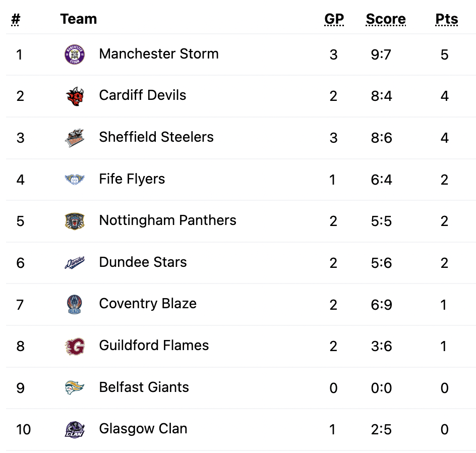476x453 pixels.
Task: Click the Glasgow Clan logo icon
Action: point(75,429)
